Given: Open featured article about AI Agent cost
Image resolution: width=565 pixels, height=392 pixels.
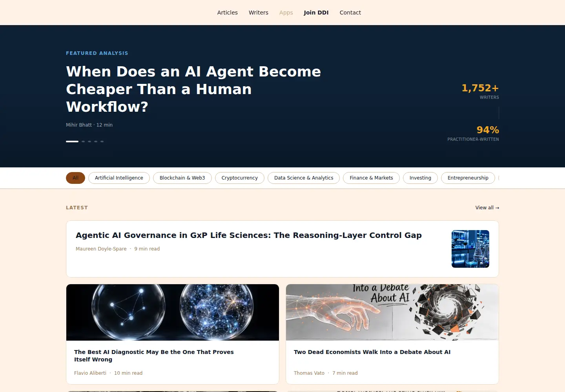Looking at the screenshot, I should pyautogui.click(x=193, y=89).
